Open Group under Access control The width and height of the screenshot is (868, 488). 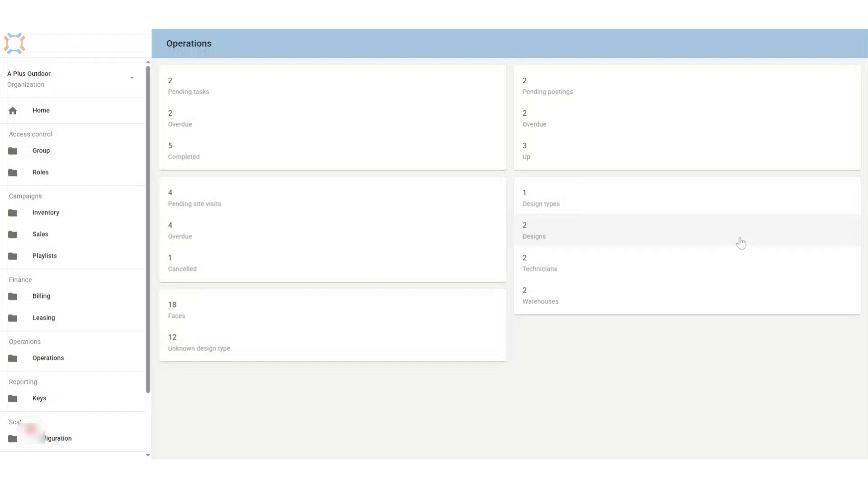[x=72, y=151]
